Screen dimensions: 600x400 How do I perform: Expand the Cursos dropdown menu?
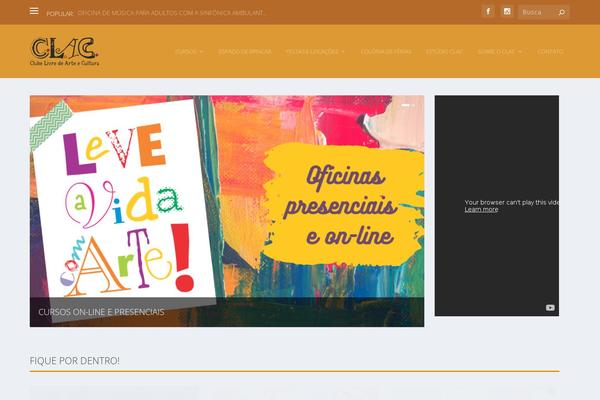pyautogui.click(x=189, y=51)
